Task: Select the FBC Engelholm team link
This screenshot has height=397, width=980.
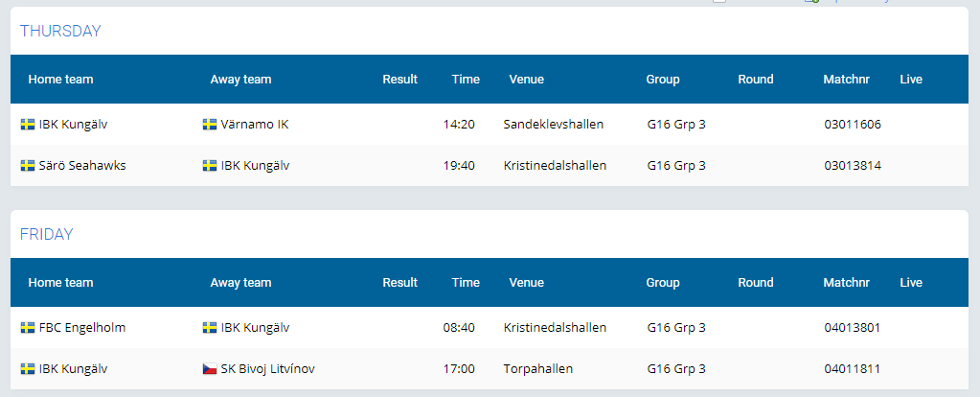Action: (82, 328)
